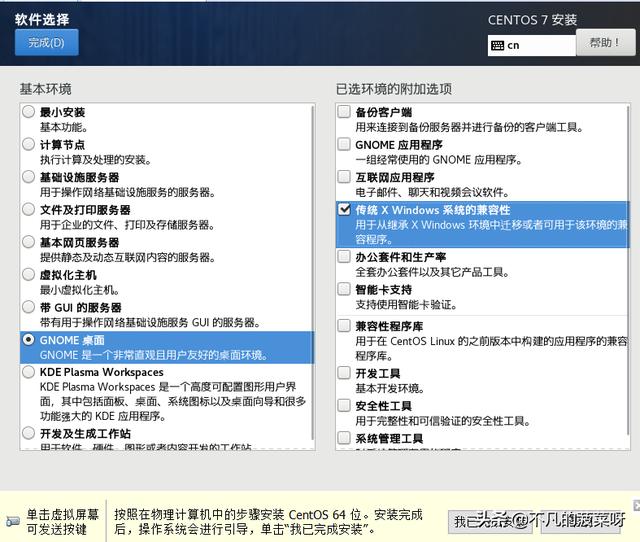The height and width of the screenshot is (542, 640).
Task: Click the 完成(D) done button
Action: 46,43
